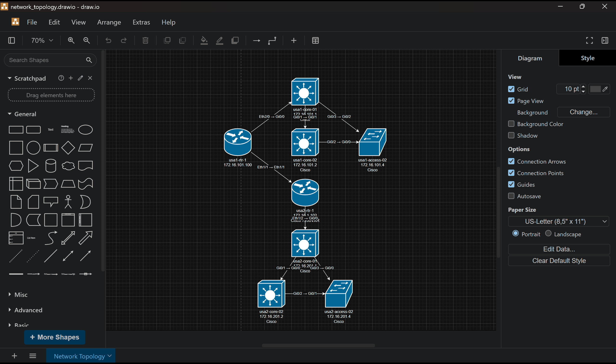616x364 pixels.
Task: Redo the last action
Action: tap(124, 40)
